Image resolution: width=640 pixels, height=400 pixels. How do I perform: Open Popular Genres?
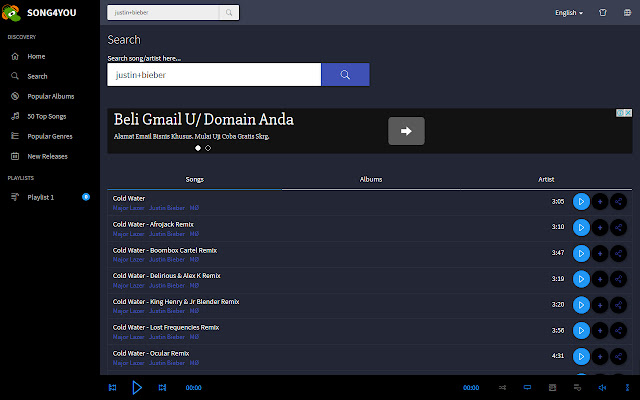point(50,136)
